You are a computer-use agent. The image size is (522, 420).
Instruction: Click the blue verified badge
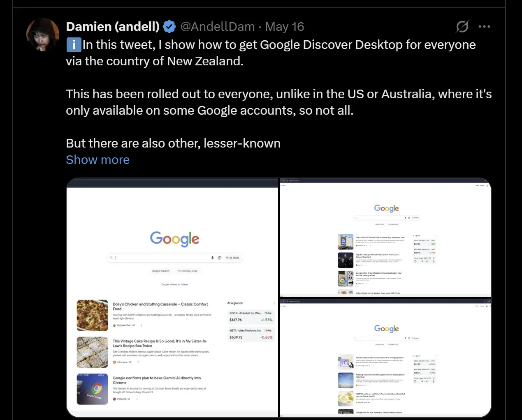pos(169,27)
